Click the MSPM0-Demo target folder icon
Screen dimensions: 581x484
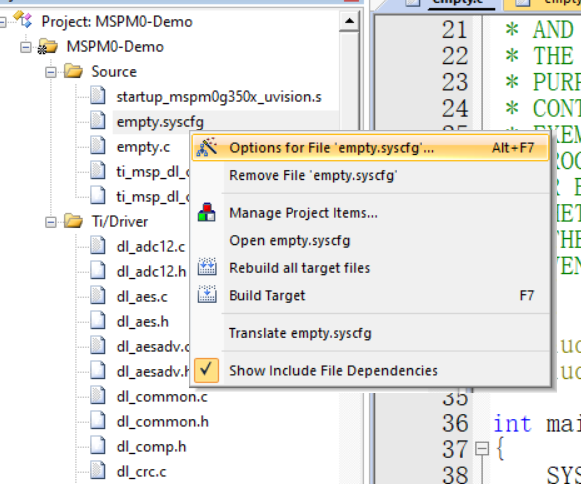pyautogui.click(x=48, y=47)
